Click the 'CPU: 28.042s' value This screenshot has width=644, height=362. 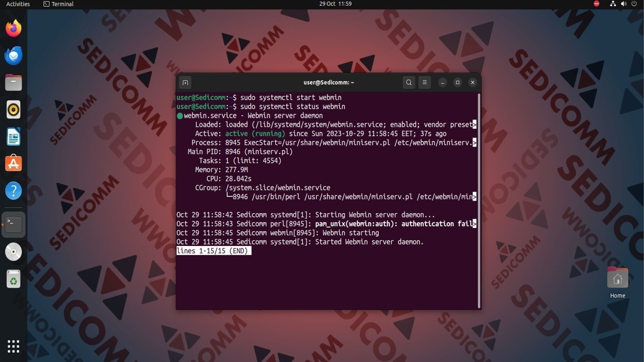(x=238, y=179)
